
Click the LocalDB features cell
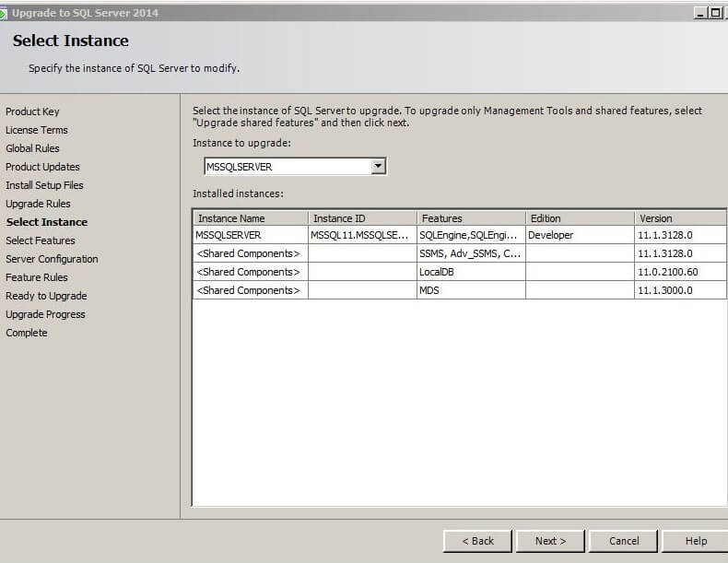tap(471, 272)
